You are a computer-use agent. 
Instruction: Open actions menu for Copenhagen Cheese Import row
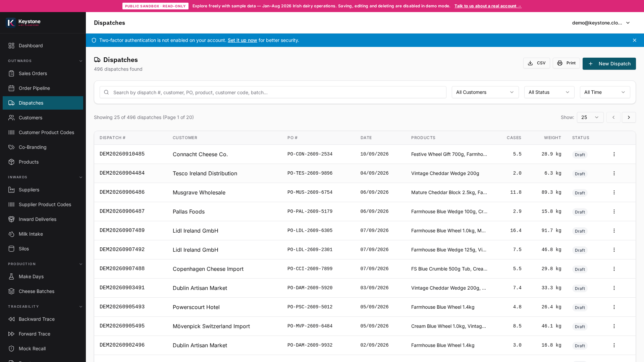coord(614,269)
